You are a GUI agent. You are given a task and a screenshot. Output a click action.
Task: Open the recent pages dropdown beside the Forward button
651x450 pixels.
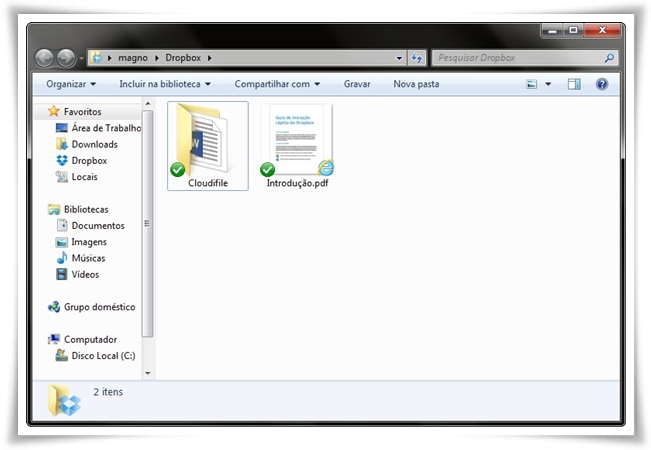click(x=81, y=58)
